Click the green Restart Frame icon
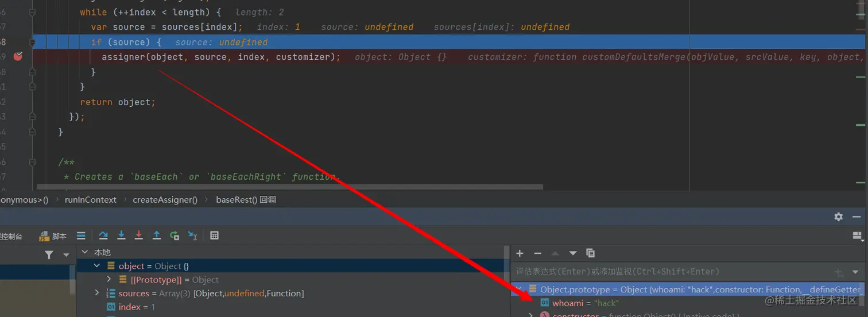The image size is (868, 317). pos(175,235)
